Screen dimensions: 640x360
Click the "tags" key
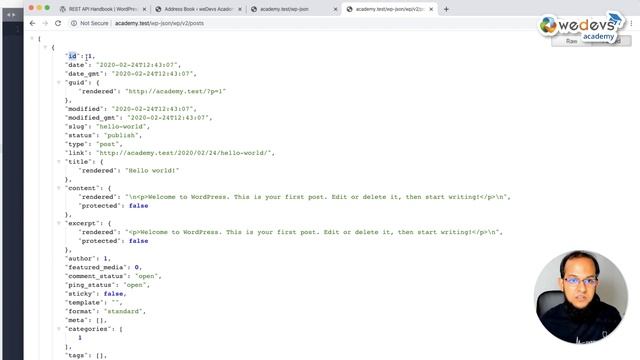76,356
